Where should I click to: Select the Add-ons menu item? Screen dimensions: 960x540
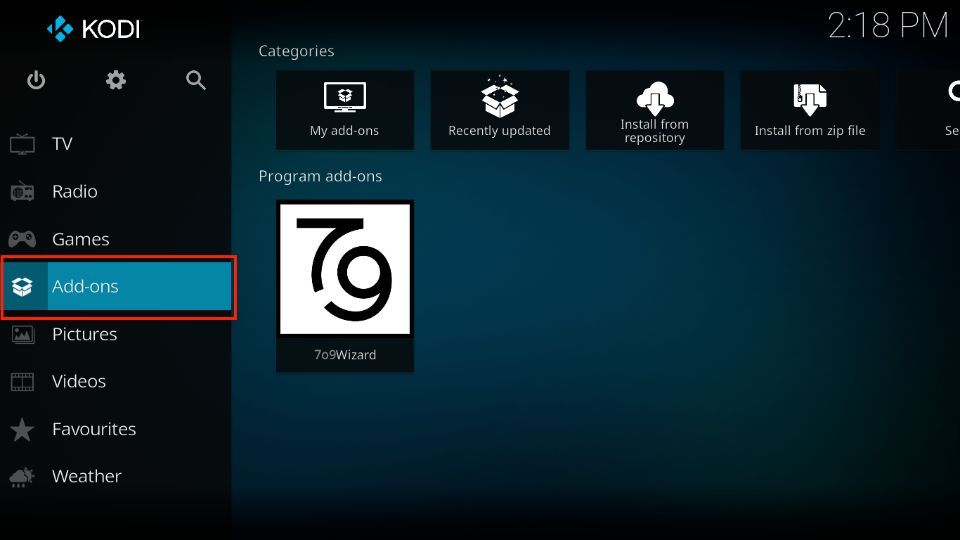(x=116, y=287)
